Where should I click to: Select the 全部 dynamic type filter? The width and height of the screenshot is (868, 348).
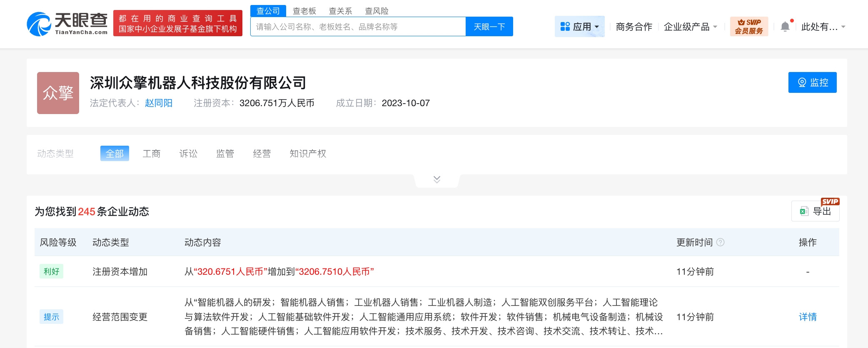click(x=115, y=154)
